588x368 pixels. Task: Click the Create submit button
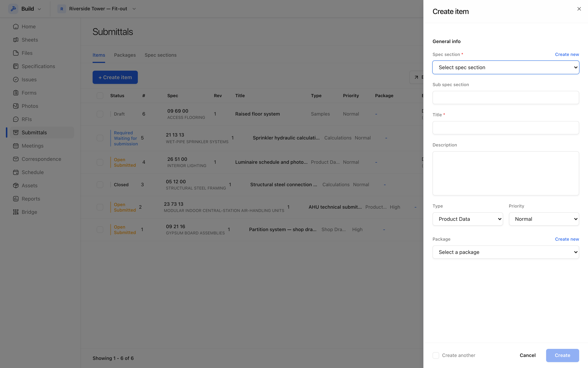pos(562,355)
